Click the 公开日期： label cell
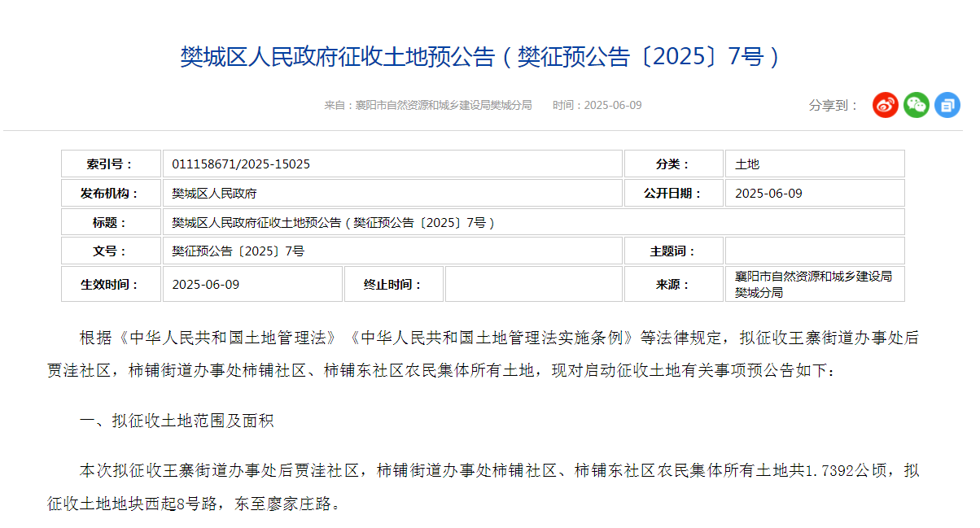The image size is (980, 528). 674,193
